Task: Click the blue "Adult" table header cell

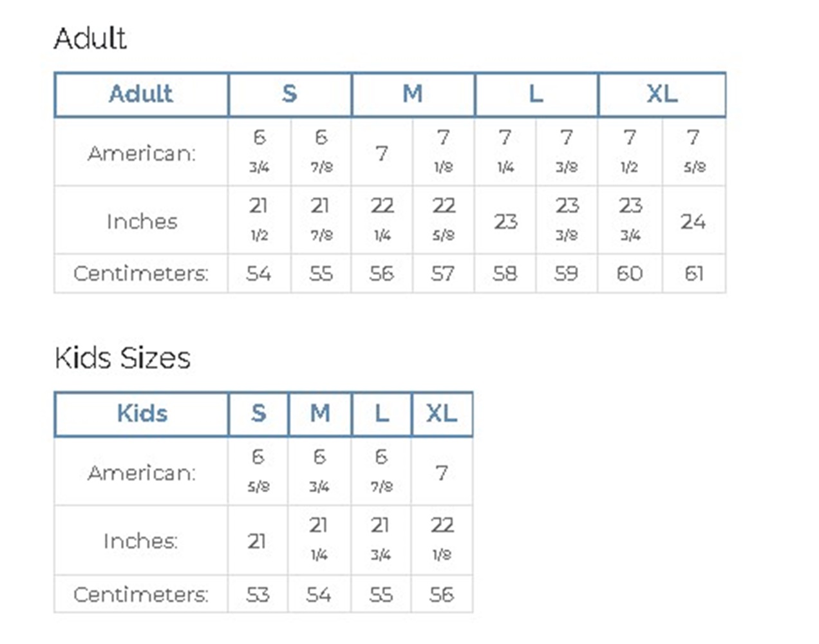Action: pos(141,95)
